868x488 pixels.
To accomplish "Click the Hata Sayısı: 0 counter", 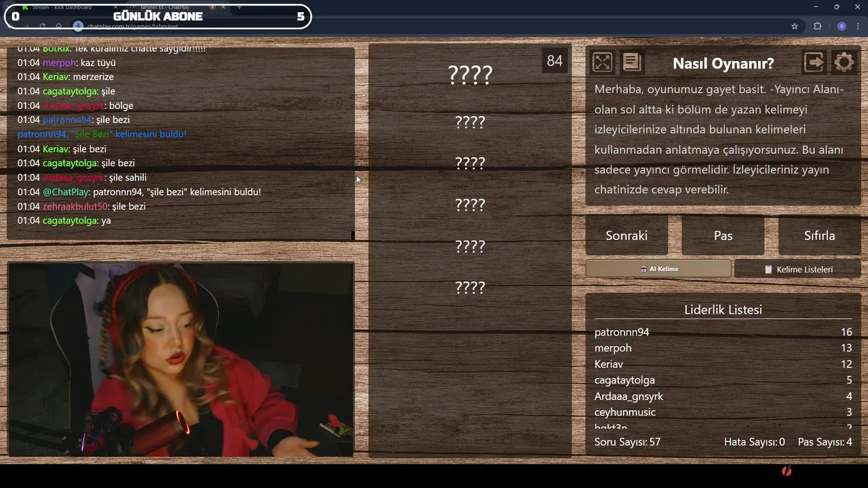I will point(755,442).
